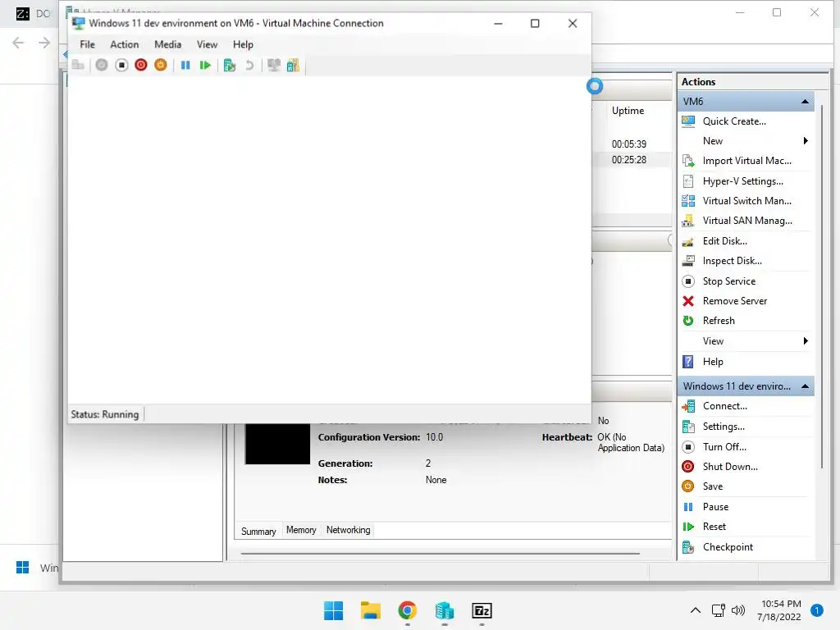
Task: Click the Turn Off toolbar icon in VM Connection
Action: [x=121, y=66]
